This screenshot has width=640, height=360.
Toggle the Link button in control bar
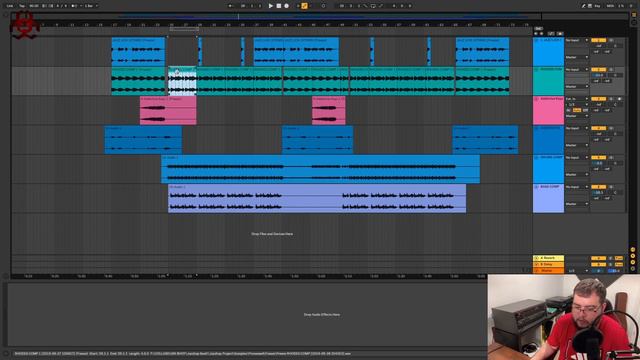[10, 6]
